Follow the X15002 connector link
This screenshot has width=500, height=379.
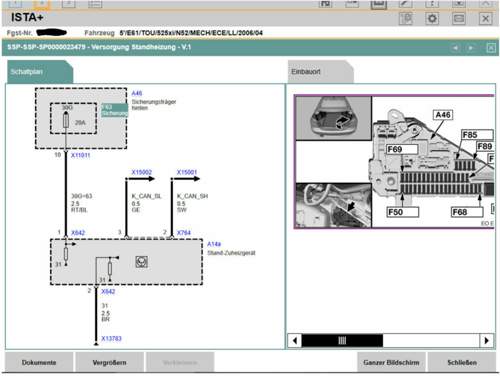click(141, 172)
